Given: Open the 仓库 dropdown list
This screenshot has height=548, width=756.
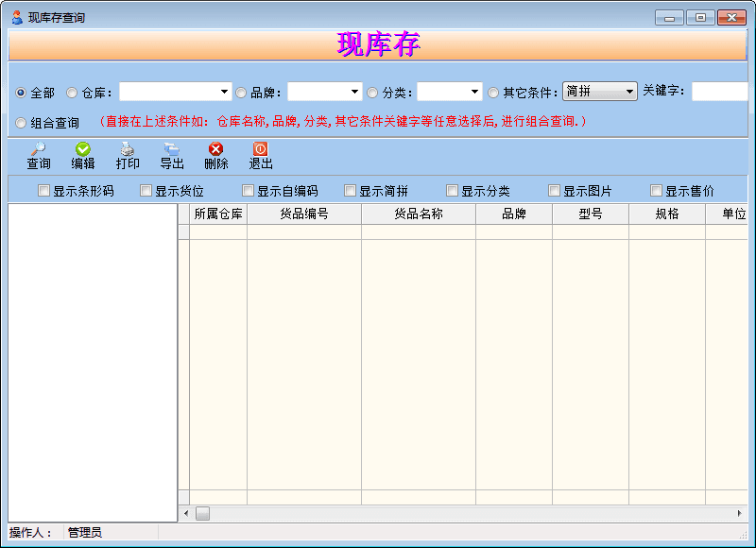Looking at the screenshot, I should [x=224, y=92].
